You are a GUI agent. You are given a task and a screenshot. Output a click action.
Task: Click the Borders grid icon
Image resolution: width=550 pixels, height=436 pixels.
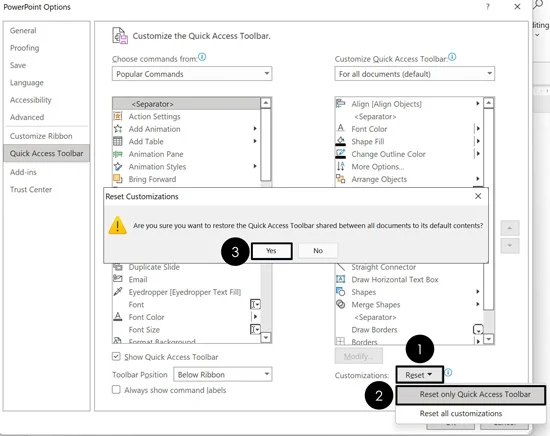click(x=341, y=341)
